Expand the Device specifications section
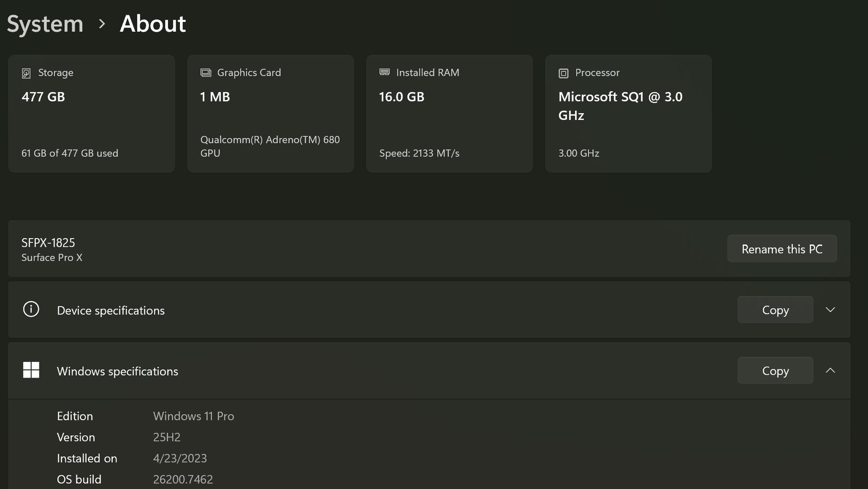Image resolution: width=868 pixels, height=489 pixels. [x=830, y=310]
